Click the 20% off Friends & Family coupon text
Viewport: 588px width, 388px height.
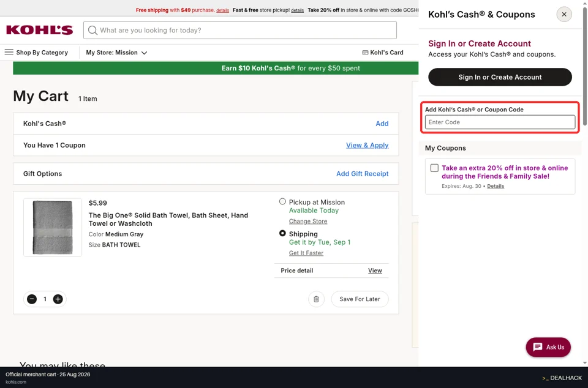tap(505, 173)
